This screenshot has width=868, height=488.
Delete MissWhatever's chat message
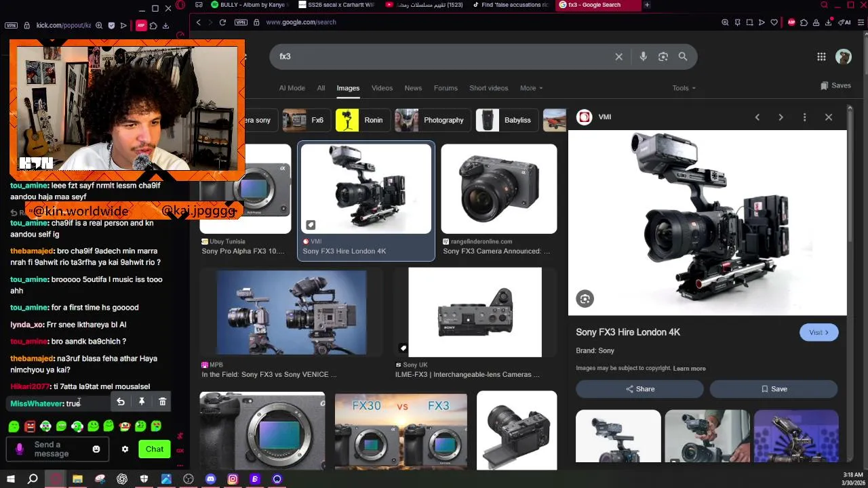[x=162, y=402]
